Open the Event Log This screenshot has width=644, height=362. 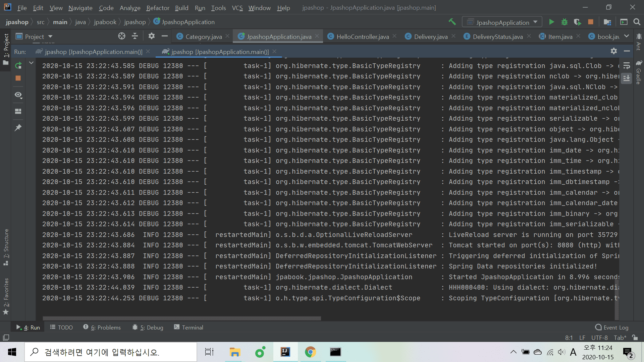pos(612,327)
